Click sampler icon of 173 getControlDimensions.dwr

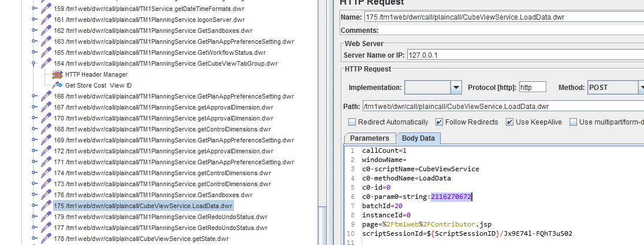point(46,184)
